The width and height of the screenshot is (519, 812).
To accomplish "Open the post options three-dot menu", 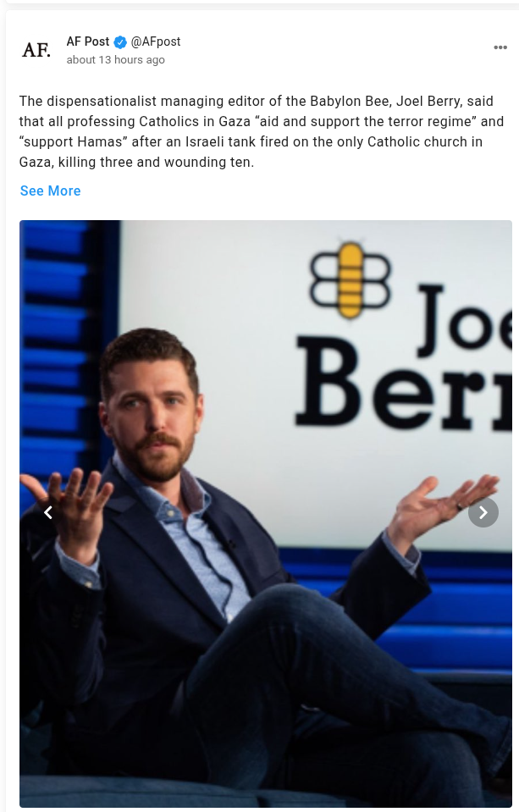I will (x=500, y=47).
